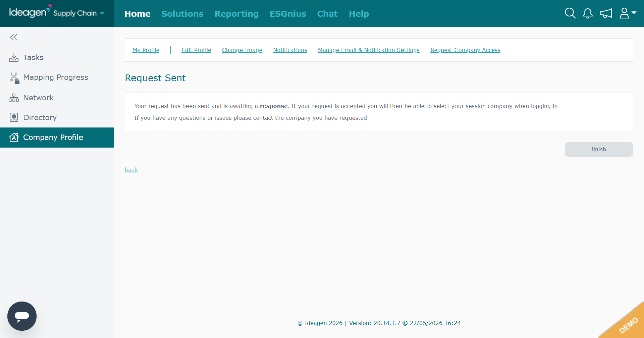Viewport: 644px width, 338px height.
Task: Open the notifications bell icon
Action: click(x=588, y=13)
